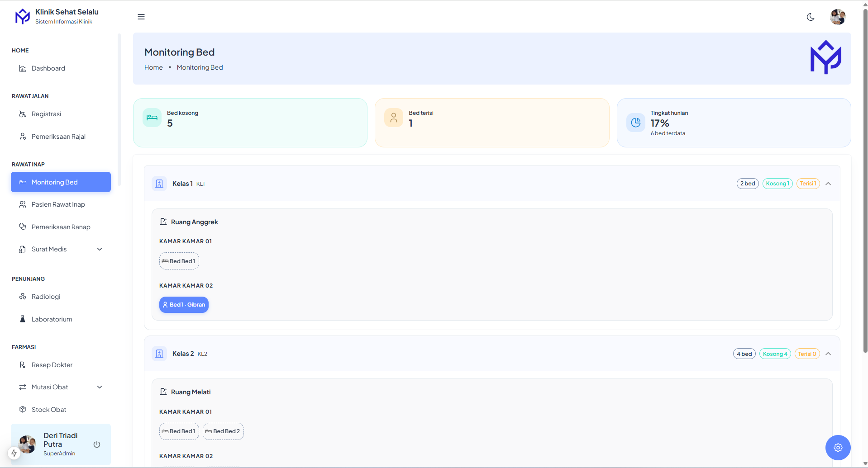This screenshot has width=868, height=468.
Task: Click the Ruang Melati room icon
Action: [x=163, y=392]
